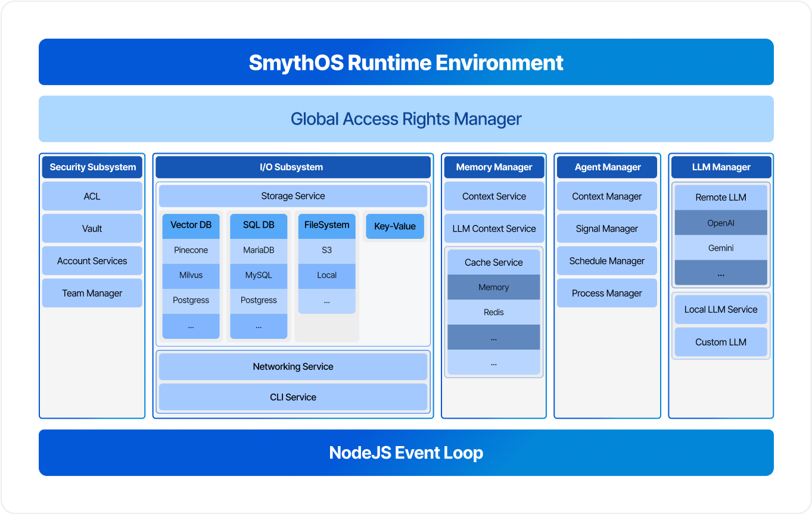812x514 pixels.
Task: Click the Storage Service bar
Action: tap(293, 196)
